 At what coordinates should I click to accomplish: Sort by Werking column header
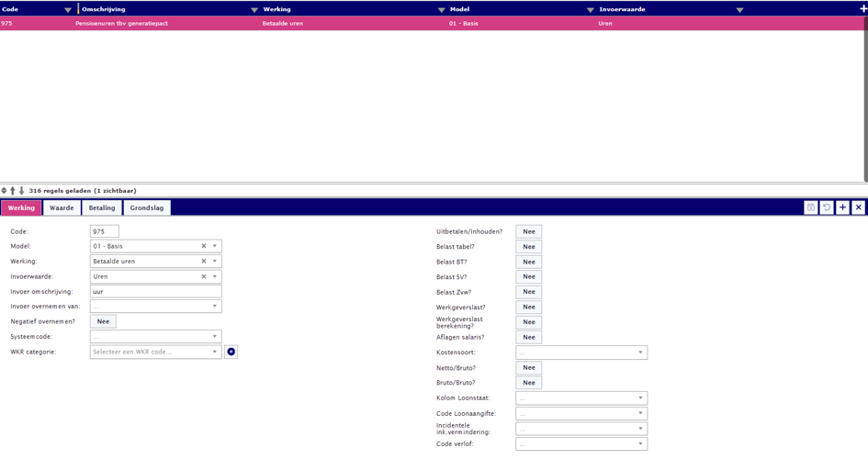pyautogui.click(x=276, y=9)
